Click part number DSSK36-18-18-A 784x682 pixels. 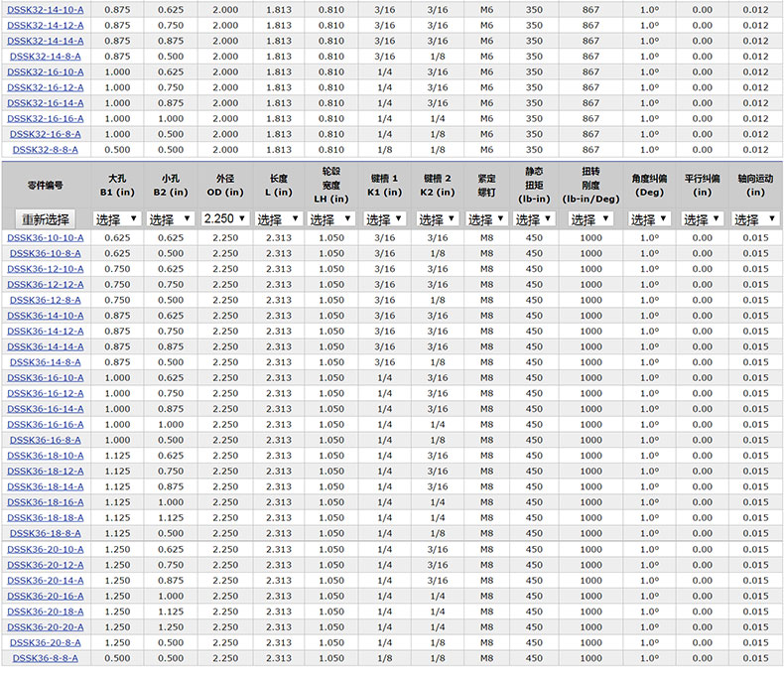point(46,518)
